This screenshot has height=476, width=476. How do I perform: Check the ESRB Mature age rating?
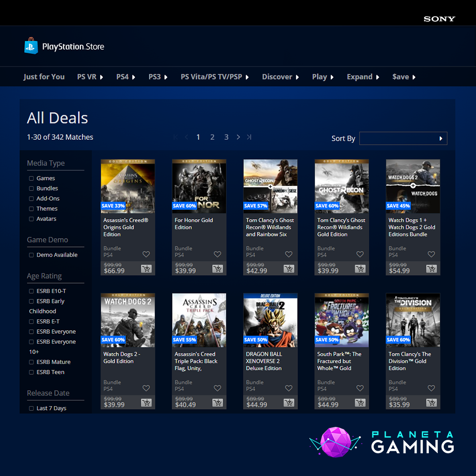31,362
